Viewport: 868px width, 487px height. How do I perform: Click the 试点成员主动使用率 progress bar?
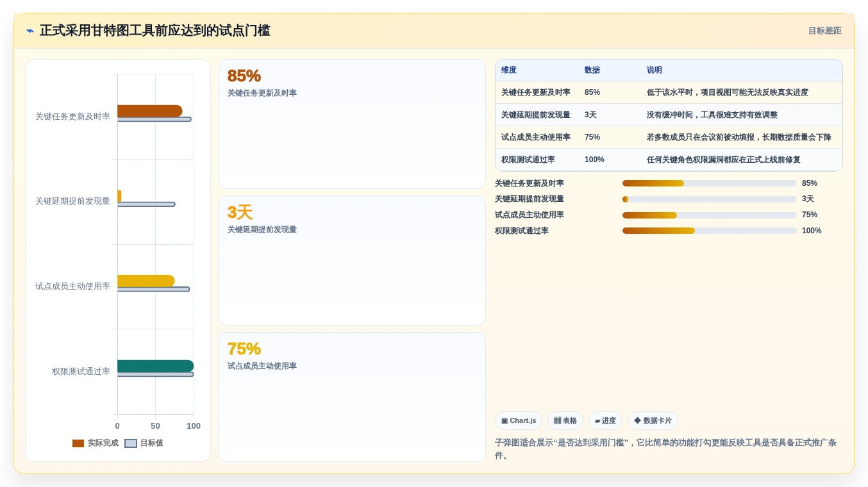click(710, 215)
